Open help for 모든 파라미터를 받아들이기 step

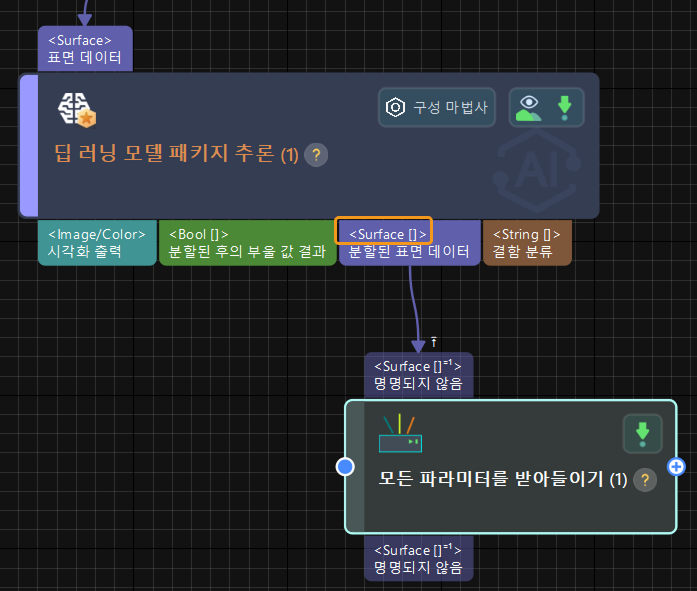pyautogui.click(x=645, y=480)
